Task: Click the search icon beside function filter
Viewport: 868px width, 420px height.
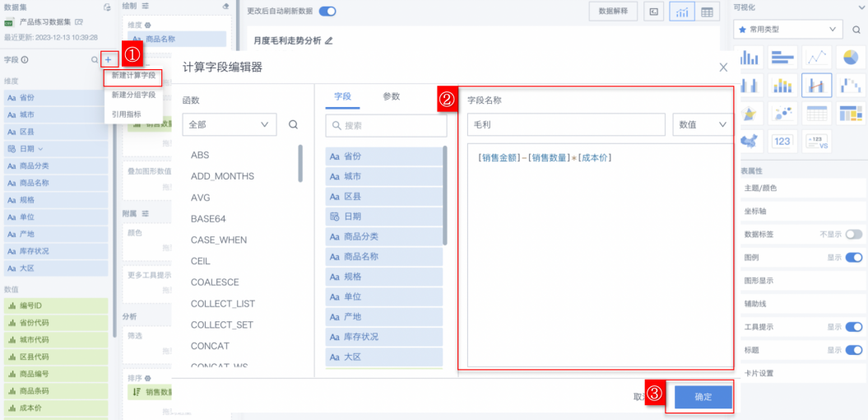Action: (x=293, y=124)
